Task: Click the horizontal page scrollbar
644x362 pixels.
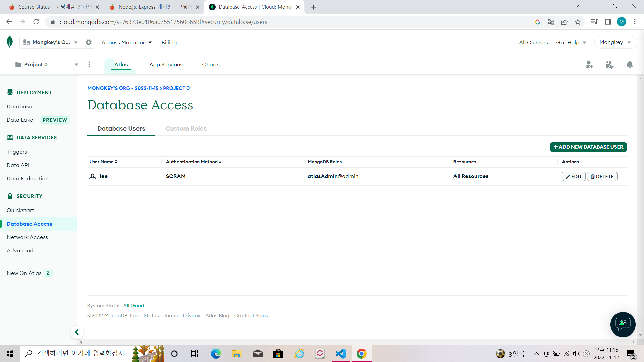Action: (x=357, y=342)
